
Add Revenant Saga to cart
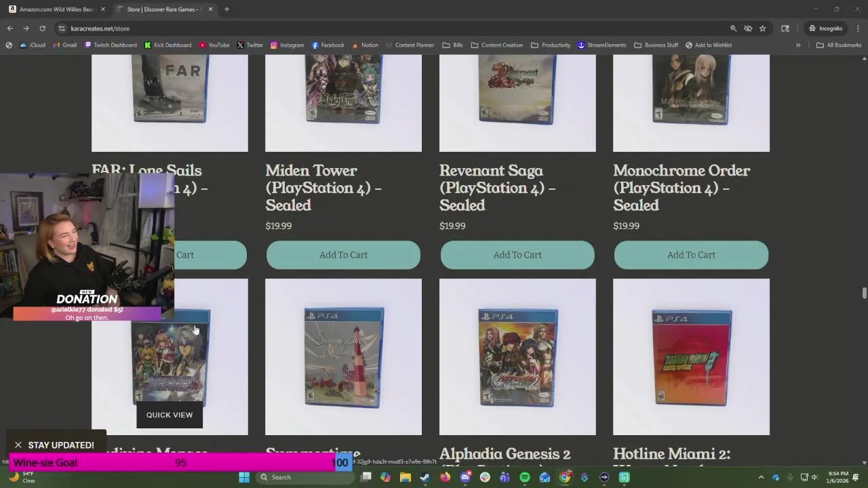pos(517,255)
